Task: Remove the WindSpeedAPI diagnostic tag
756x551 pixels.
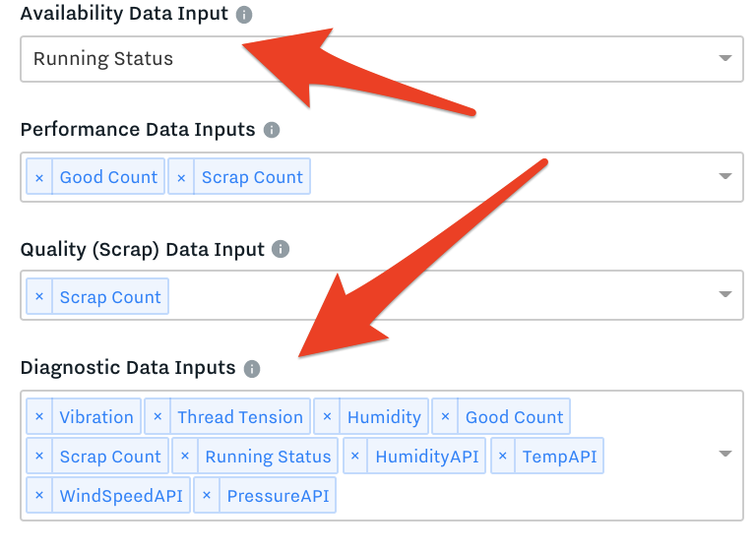Action: (x=39, y=495)
